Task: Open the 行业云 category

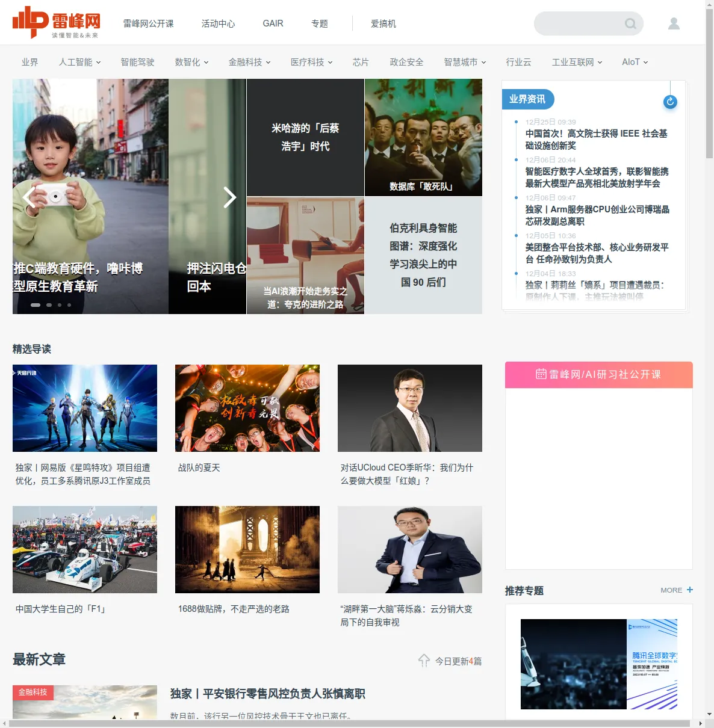Action: coord(518,62)
